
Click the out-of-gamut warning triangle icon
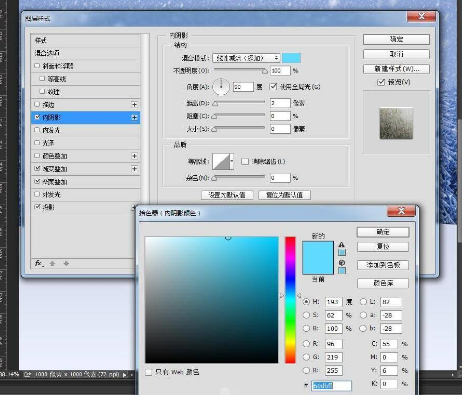click(x=342, y=245)
